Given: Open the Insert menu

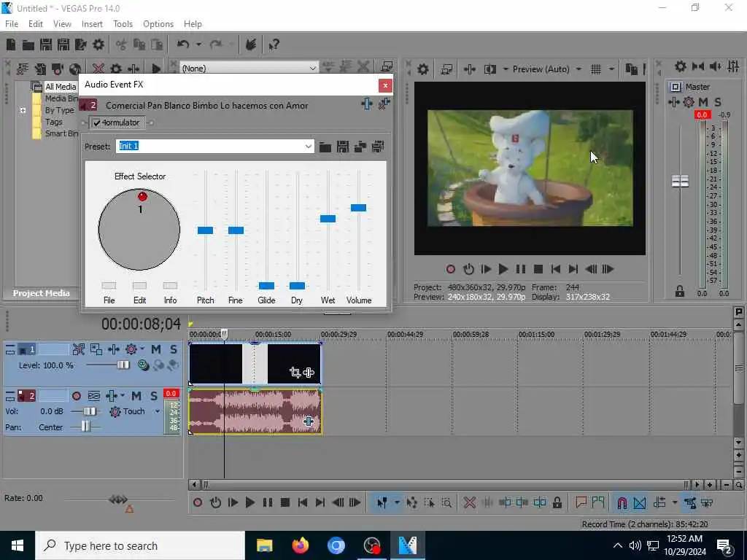Looking at the screenshot, I should coord(92,24).
